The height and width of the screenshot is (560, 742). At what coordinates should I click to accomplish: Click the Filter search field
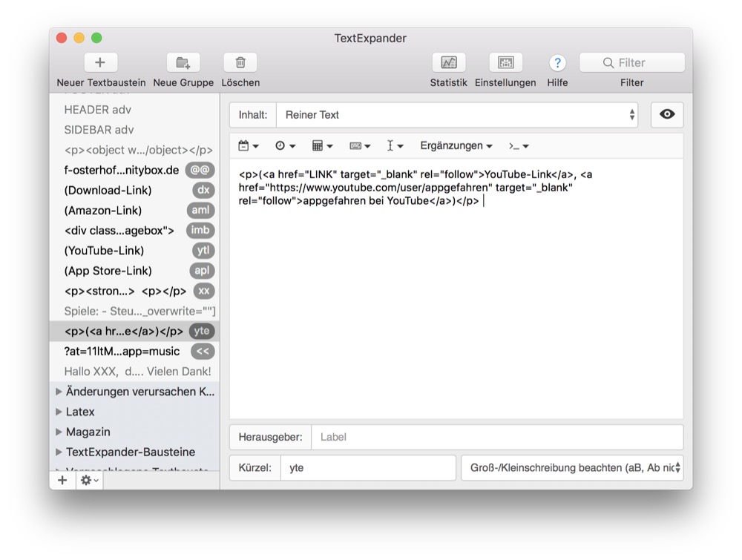(632, 63)
